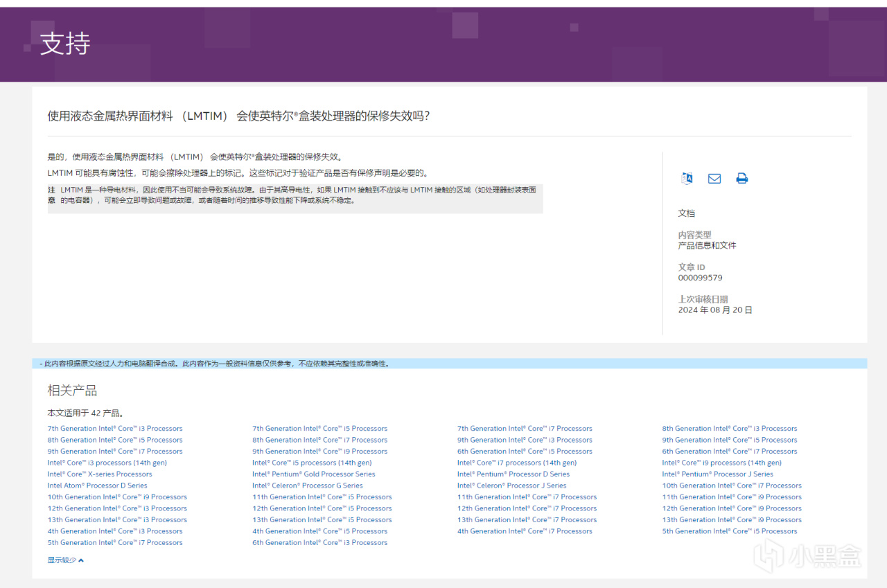The image size is (887, 588).
Task: Click the translate page icon
Action: (687, 178)
